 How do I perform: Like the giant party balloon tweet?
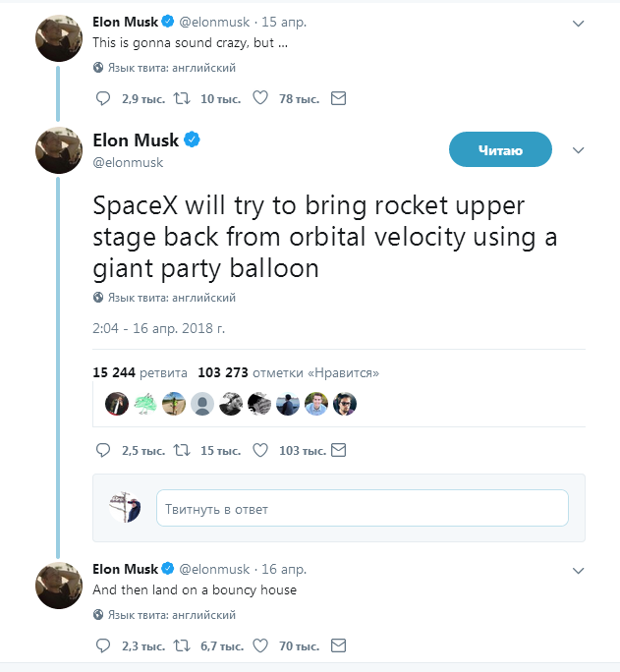click(x=260, y=451)
